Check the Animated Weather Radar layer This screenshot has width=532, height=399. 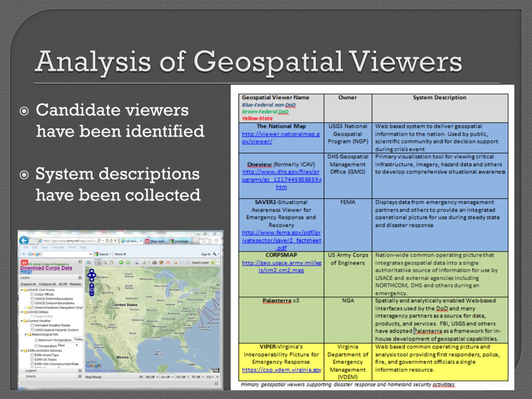pyautogui.click(x=32, y=325)
